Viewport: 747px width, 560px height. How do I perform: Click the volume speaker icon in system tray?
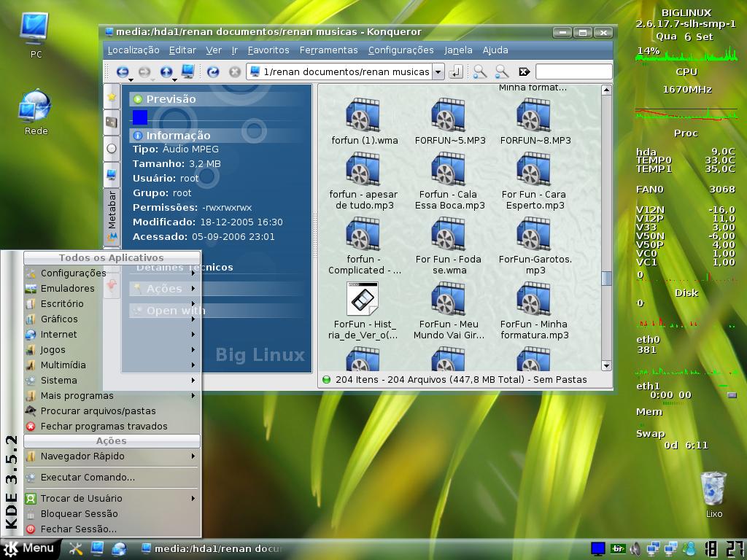(635, 549)
